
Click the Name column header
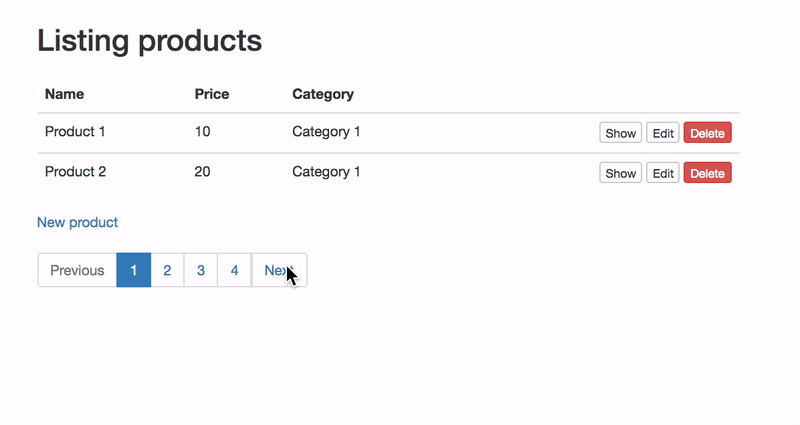[x=64, y=94]
